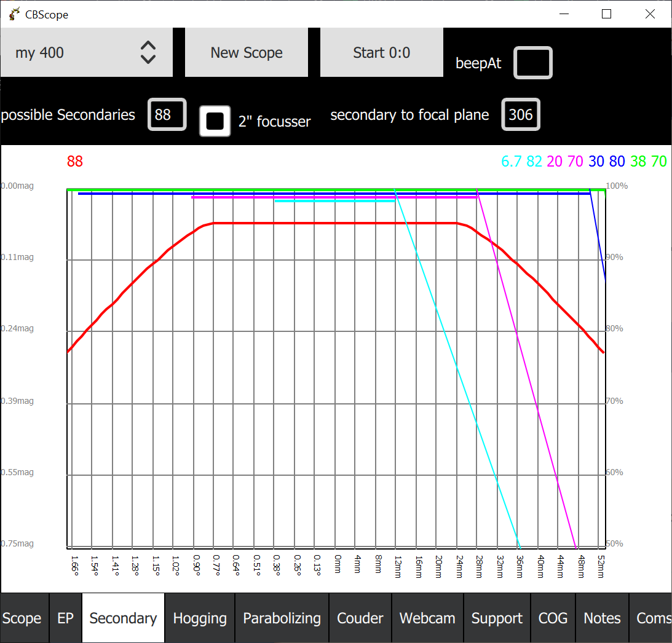Screen dimensions: 672x643
Task: Open the 'my 400' scope selector dropdown
Action: [x=86, y=52]
